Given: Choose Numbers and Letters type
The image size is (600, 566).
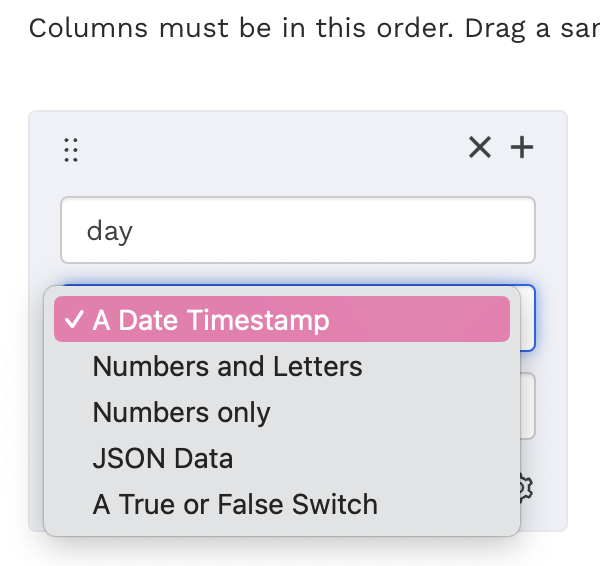Looking at the screenshot, I should pyautogui.click(x=227, y=366).
